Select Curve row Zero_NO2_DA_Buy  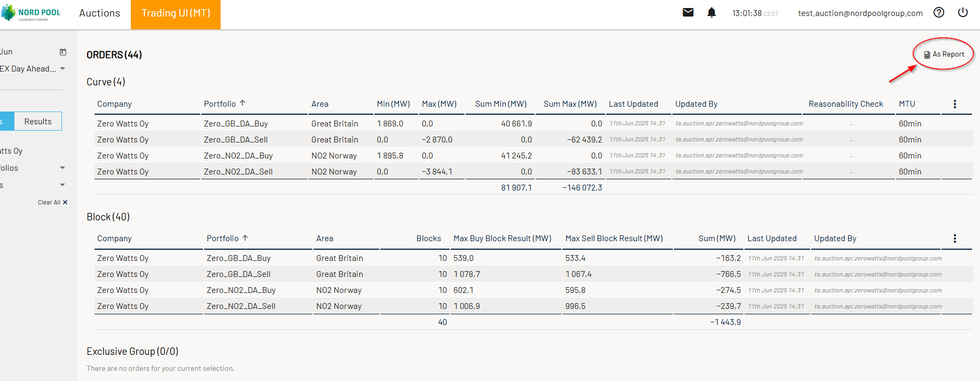[x=533, y=155]
